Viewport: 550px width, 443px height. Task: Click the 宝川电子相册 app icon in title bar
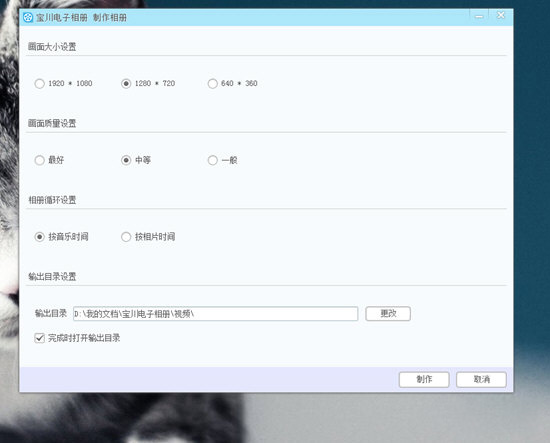28,17
